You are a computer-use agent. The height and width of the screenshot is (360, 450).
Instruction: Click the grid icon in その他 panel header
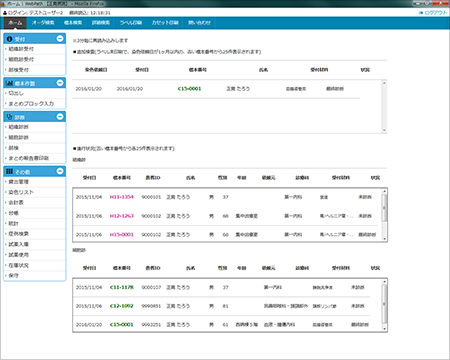point(9,172)
